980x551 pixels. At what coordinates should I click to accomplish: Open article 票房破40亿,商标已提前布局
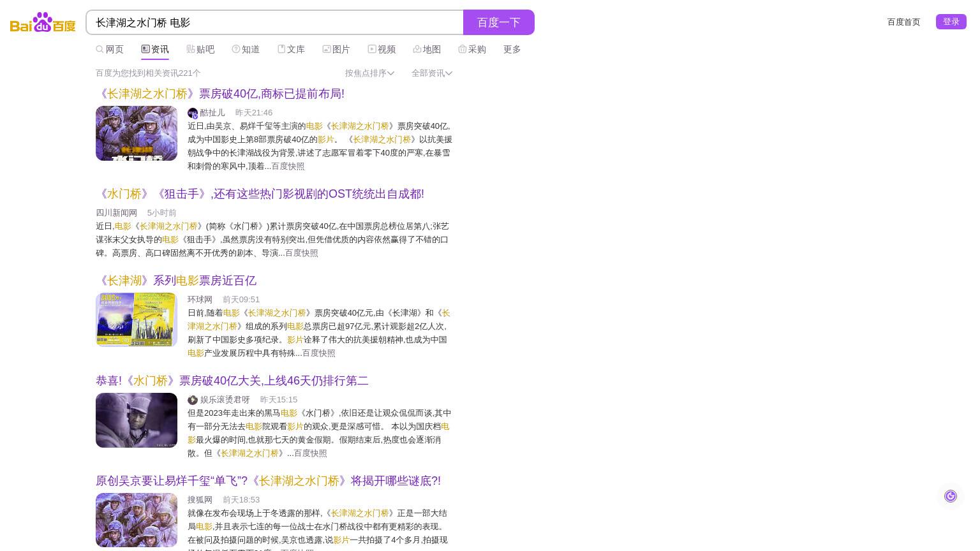[x=220, y=94]
